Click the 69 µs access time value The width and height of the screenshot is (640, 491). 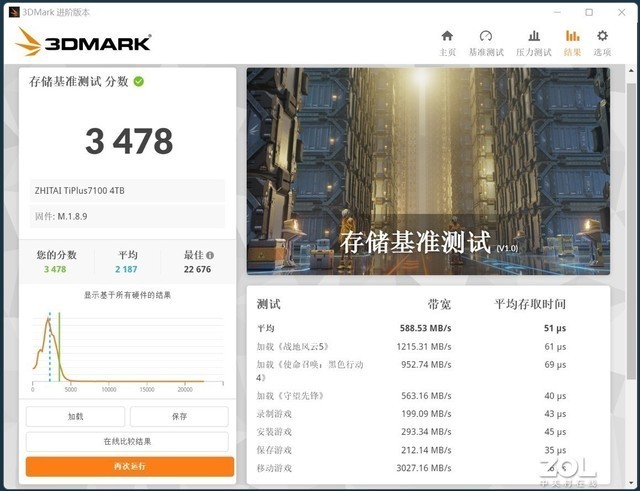tap(555, 364)
